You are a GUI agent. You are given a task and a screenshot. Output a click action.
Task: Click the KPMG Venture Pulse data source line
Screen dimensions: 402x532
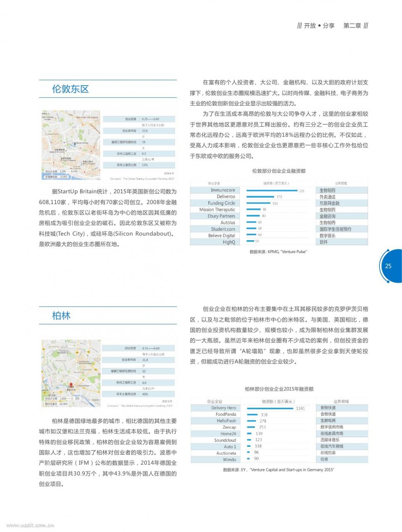click(278, 252)
